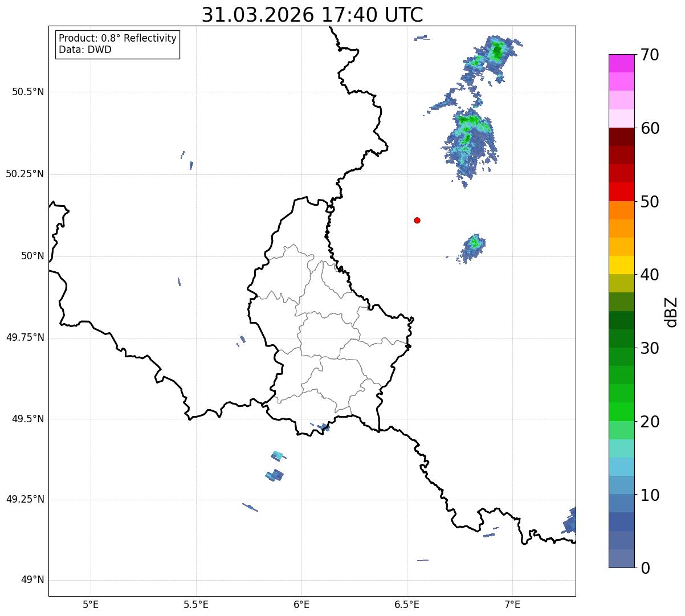This screenshot has width=685, height=616.
Task: Click the northernmost green radar cell in the top right
Action: (x=496, y=51)
